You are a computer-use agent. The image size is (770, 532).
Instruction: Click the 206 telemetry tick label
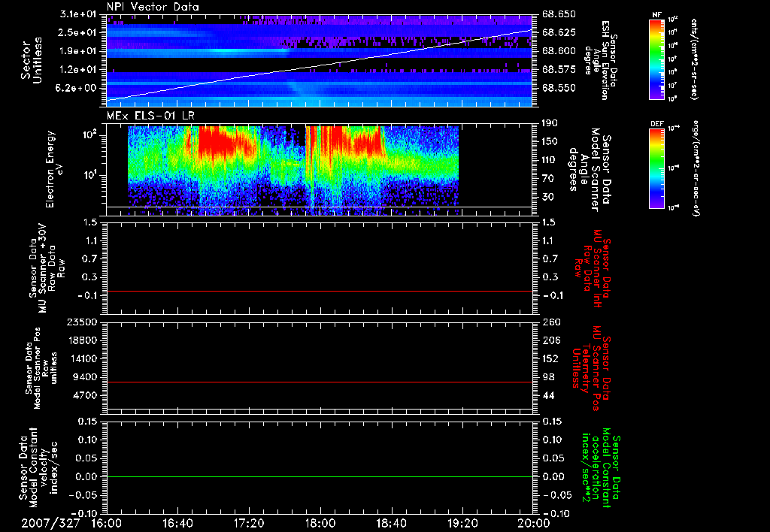click(x=551, y=340)
